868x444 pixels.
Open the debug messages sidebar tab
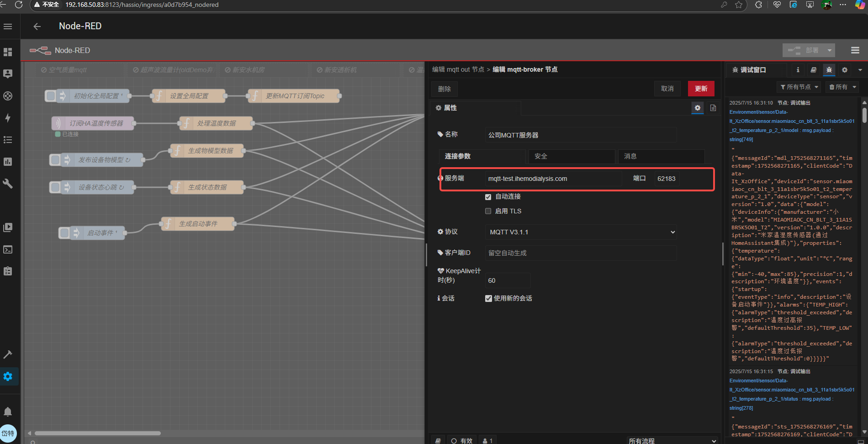tap(829, 70)
